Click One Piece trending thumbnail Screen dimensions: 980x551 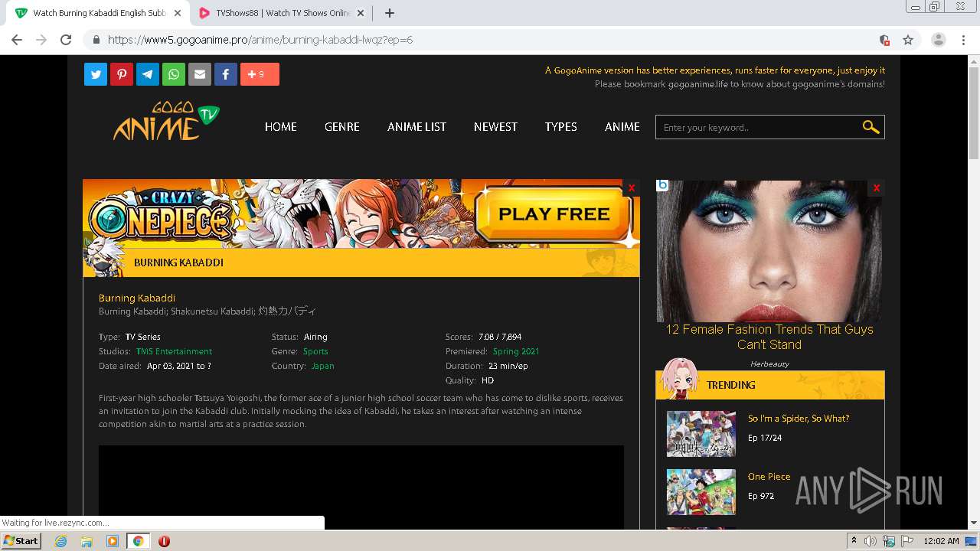coord(701,492)
